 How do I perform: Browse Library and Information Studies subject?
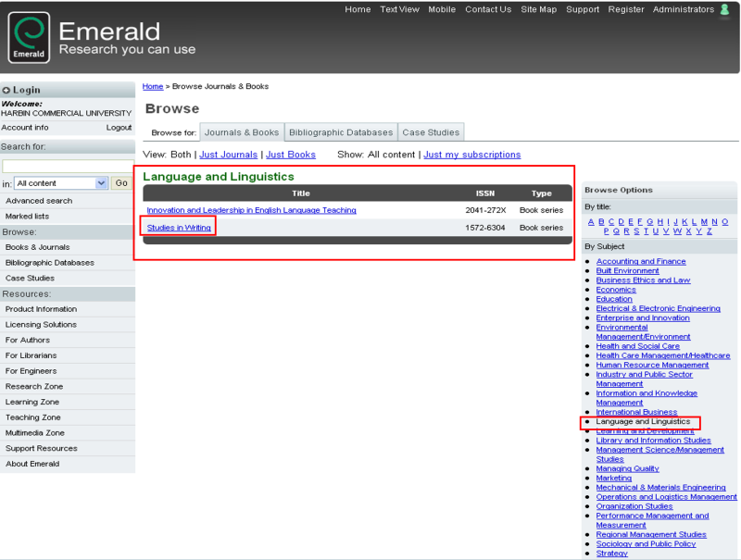(653, 440)
